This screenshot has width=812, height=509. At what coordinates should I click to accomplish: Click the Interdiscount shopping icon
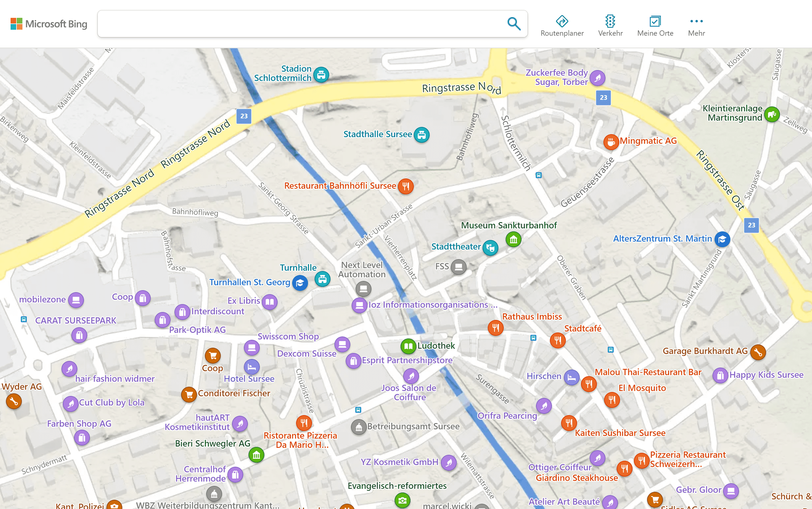pyautogui.click(x=182, y=312)
